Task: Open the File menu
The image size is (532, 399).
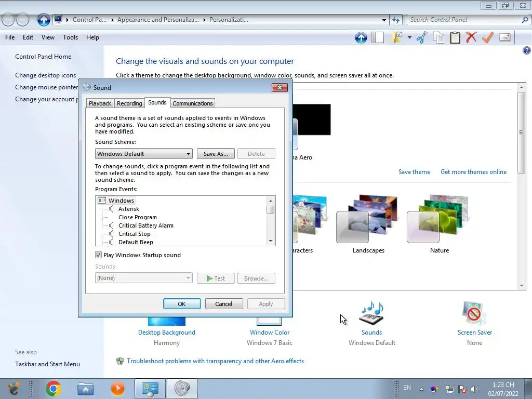Action: [10, 37]
